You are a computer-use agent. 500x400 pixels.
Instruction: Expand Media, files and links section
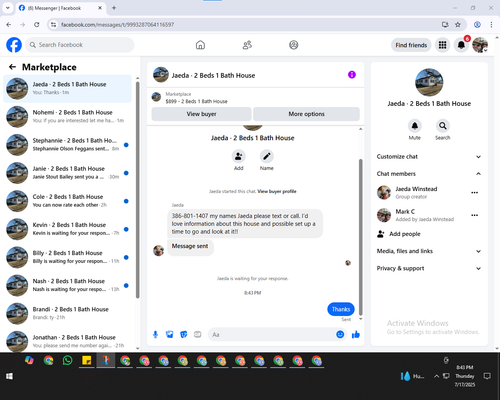pyautogui.click(x=429, y=251)
